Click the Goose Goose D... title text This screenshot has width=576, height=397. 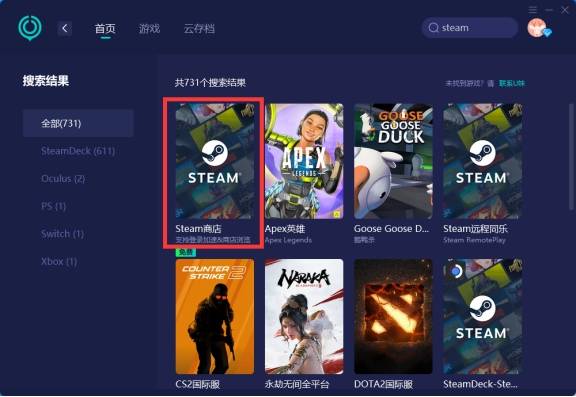coord(391,229)
